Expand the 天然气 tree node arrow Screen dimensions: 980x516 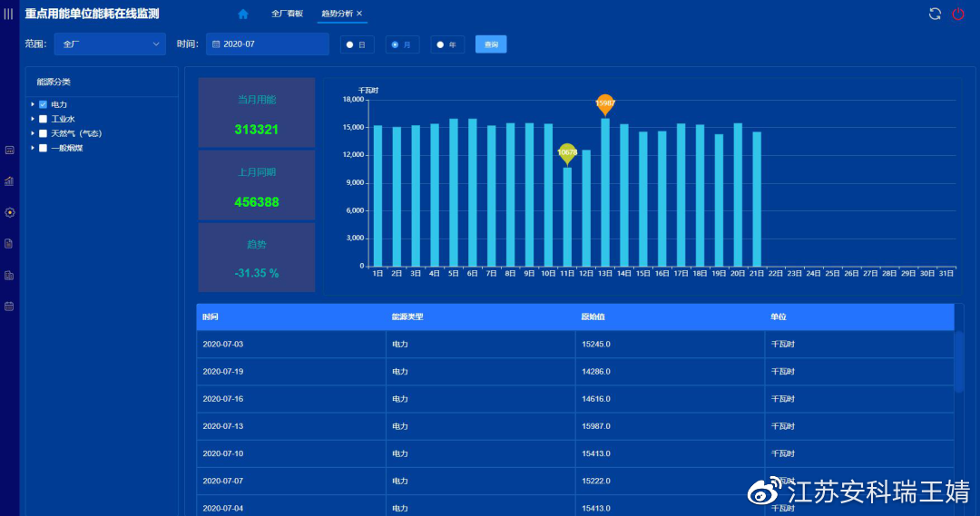point(33,133)
